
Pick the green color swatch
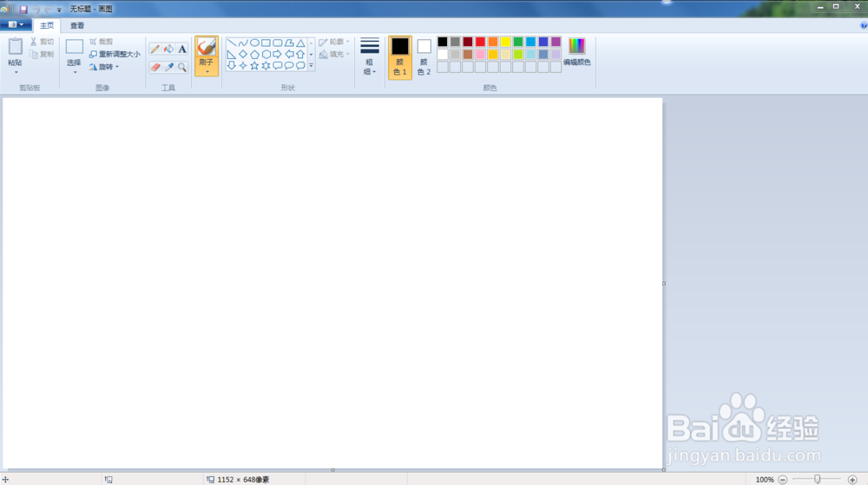pyautogui.click(x=518, y=42)
